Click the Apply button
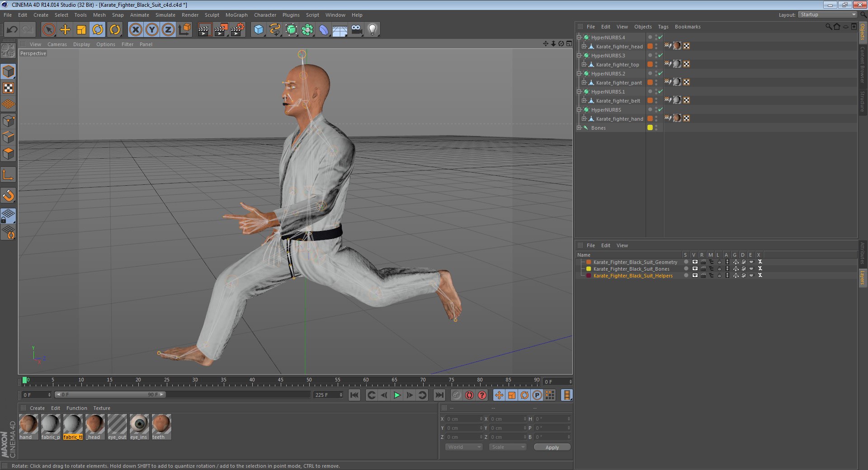868x470 pixels. click(552, 447)
